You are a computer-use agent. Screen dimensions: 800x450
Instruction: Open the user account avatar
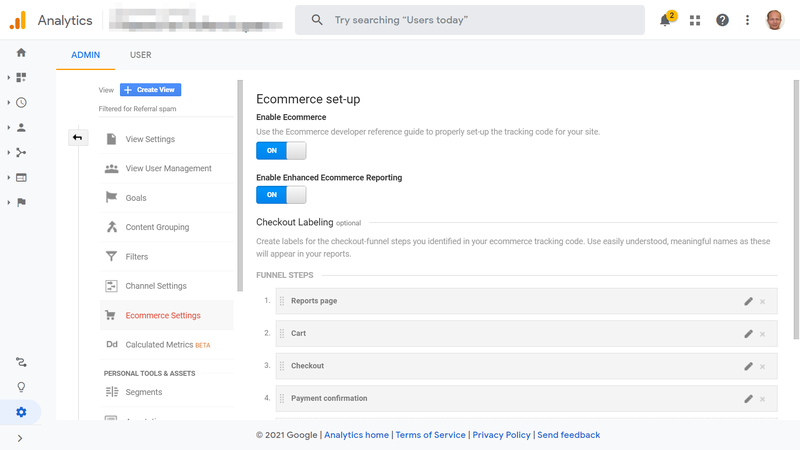(x=774, y=20)
